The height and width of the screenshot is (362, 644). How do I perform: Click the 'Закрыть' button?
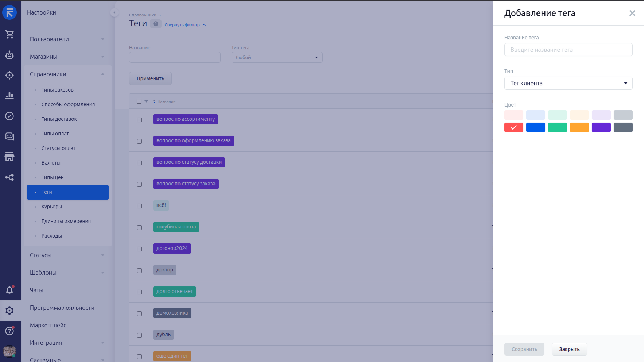tap(569, 349)
